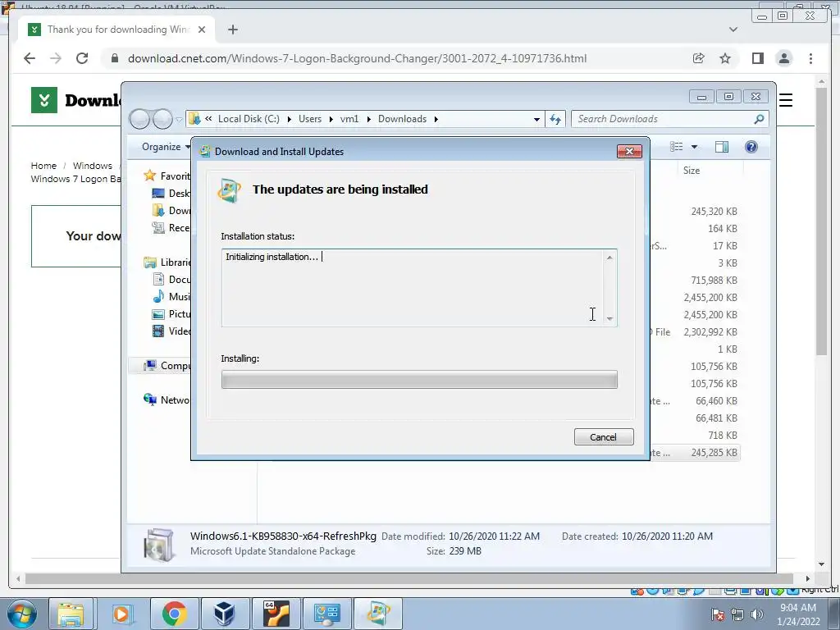Select Music library
The image size is (840, 630).
pos(171,296)
